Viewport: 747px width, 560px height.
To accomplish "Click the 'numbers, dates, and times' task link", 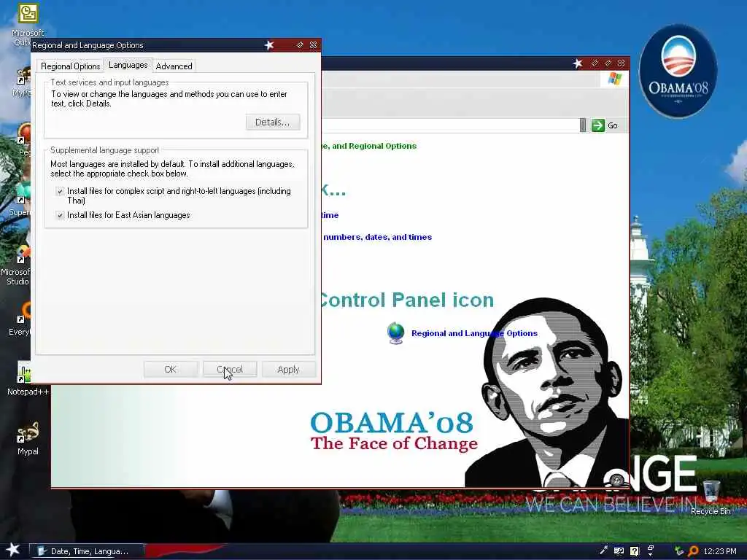I will tap(377, 237).
